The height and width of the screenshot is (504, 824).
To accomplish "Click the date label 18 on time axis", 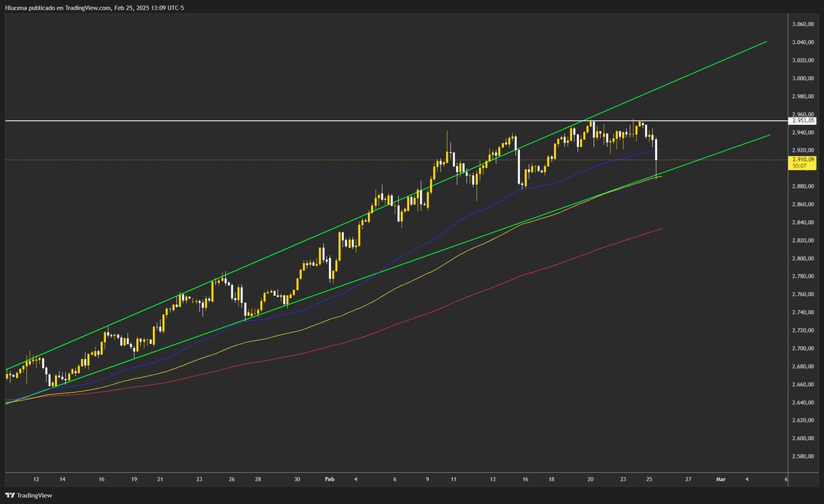I will click(x=551, y=479).
